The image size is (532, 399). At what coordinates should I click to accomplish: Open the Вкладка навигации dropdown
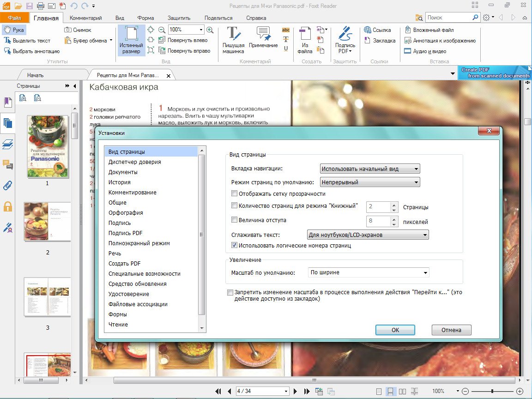pyautogui.click(x=369, y=169)
